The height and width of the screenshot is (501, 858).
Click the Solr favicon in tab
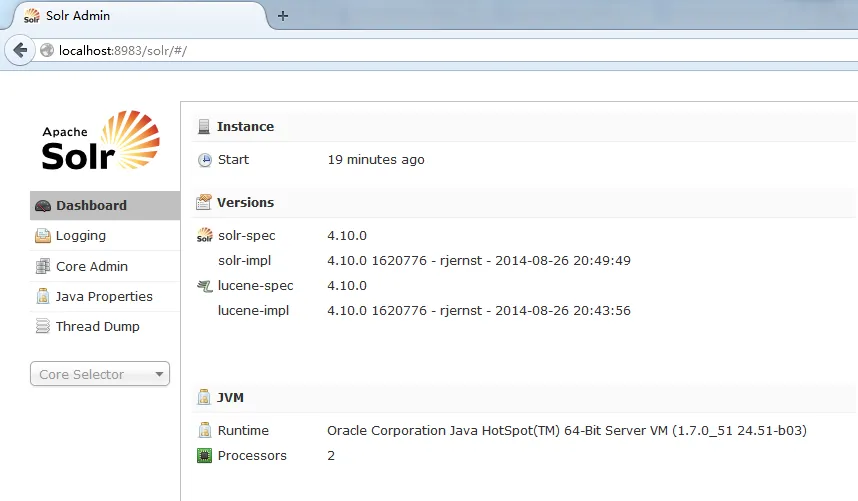(31, 16)
